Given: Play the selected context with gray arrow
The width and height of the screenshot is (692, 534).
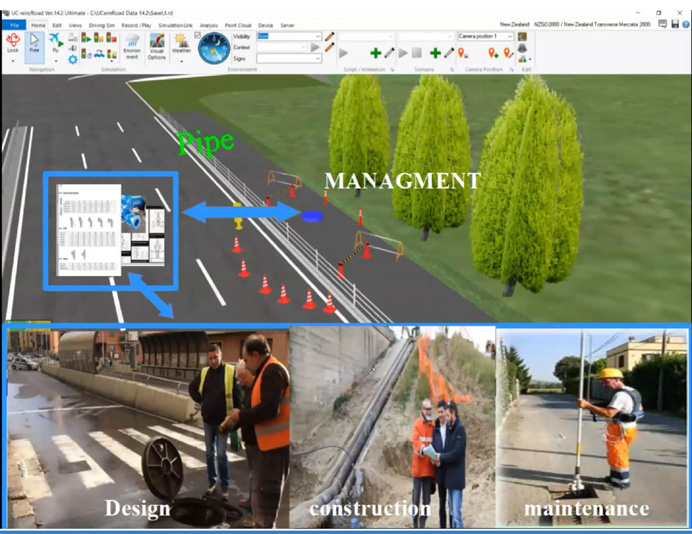Looking at the screenshot, I should (315, 47).
